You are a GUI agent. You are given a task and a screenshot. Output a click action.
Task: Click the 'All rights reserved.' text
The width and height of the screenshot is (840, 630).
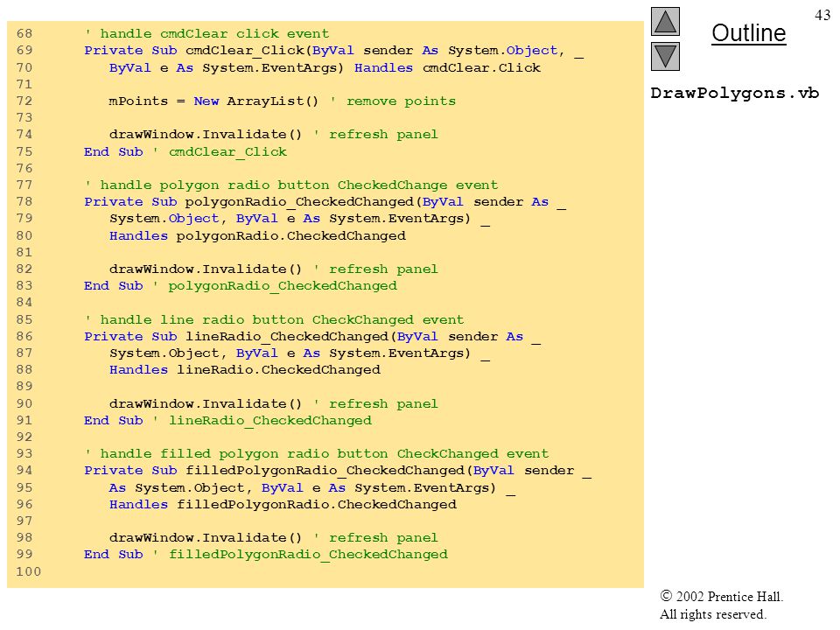(x=712, y=614)
